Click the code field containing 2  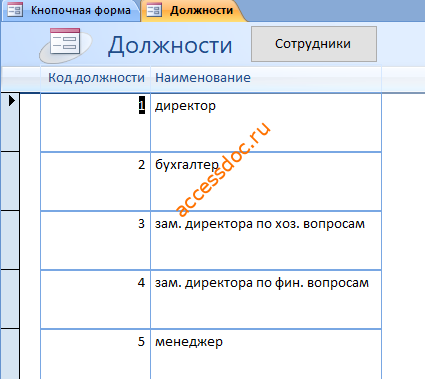click(95, 181)
